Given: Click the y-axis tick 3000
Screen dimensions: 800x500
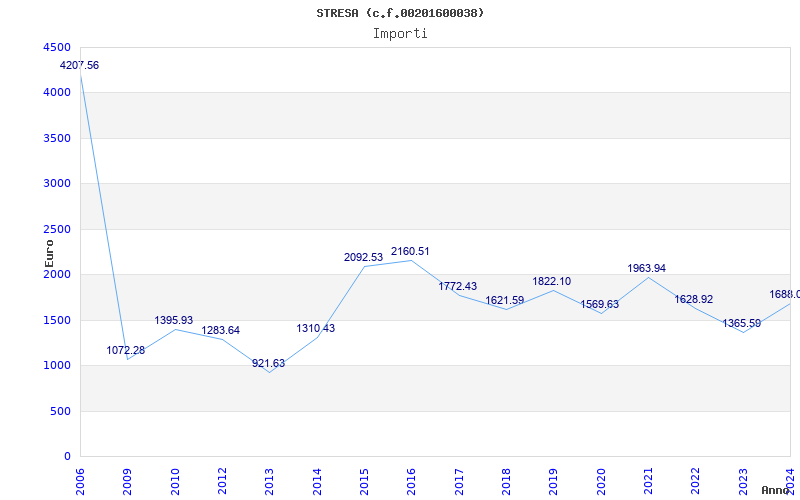Looking at the screenshot, I should point(57,184).
